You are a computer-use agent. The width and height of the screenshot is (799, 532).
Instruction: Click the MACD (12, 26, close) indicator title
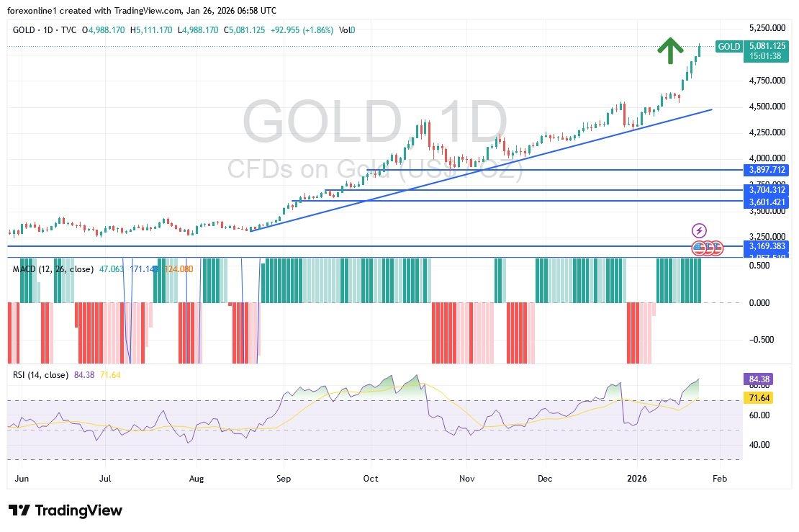(x=53, y=269)
